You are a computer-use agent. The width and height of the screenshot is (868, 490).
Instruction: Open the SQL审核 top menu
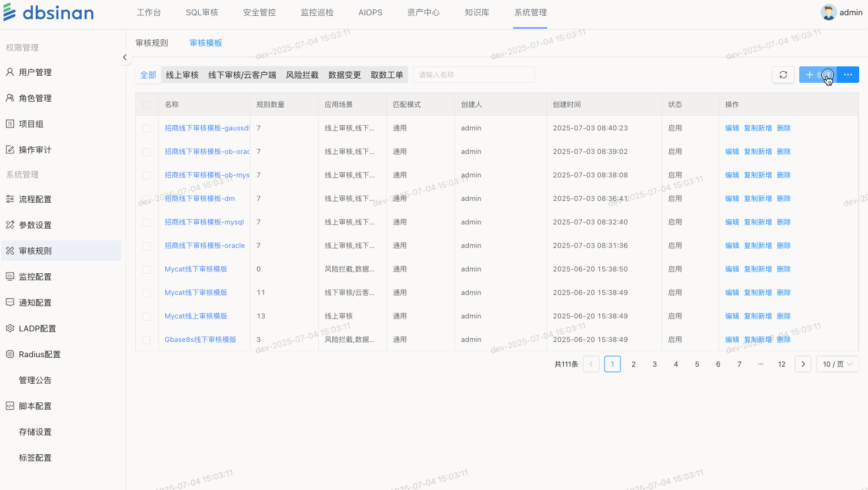pyautogui.click(x=202, y=12)
